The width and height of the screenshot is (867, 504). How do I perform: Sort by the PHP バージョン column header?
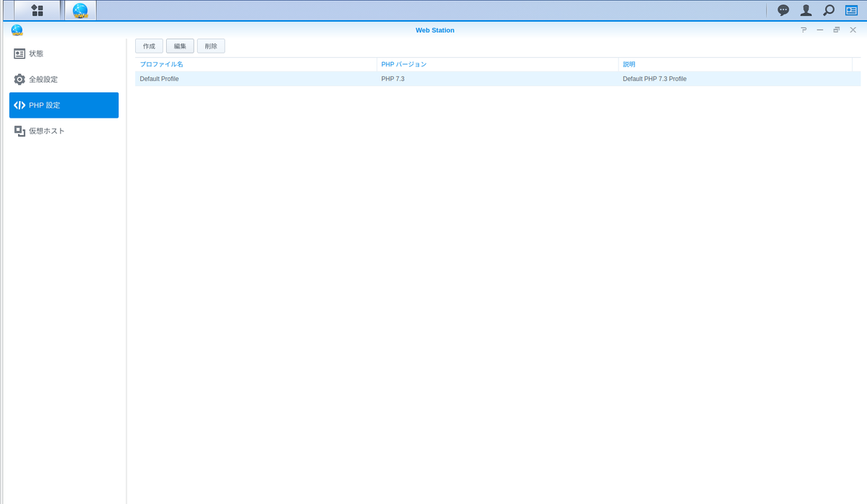point(498,64)
